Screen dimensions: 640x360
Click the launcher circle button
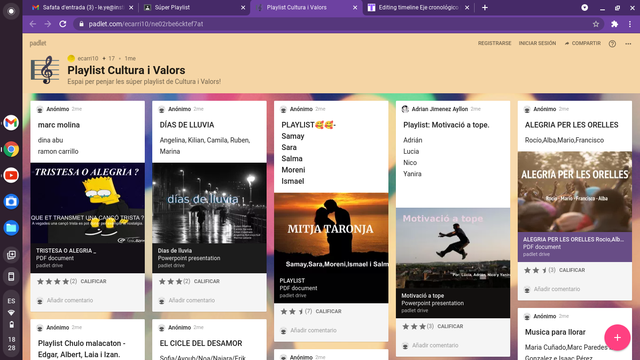pyautogui.click(x=11, y=11)
